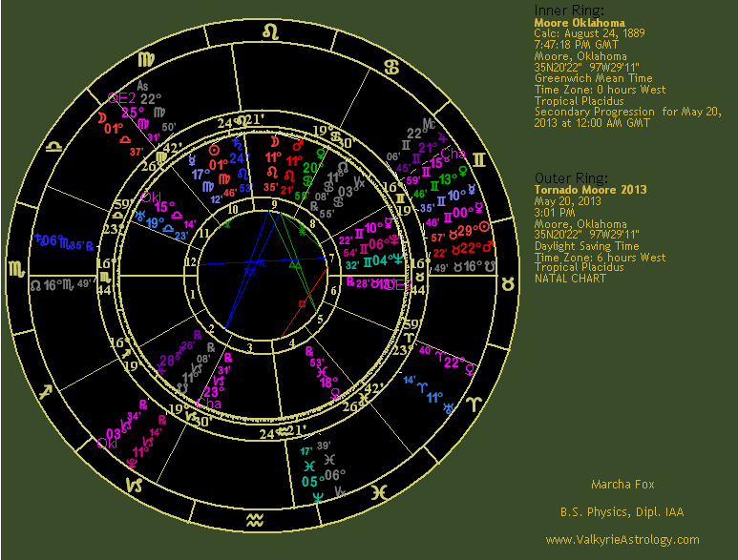
Task: Click the house 9 number in the chart
Action: [274, 203]
